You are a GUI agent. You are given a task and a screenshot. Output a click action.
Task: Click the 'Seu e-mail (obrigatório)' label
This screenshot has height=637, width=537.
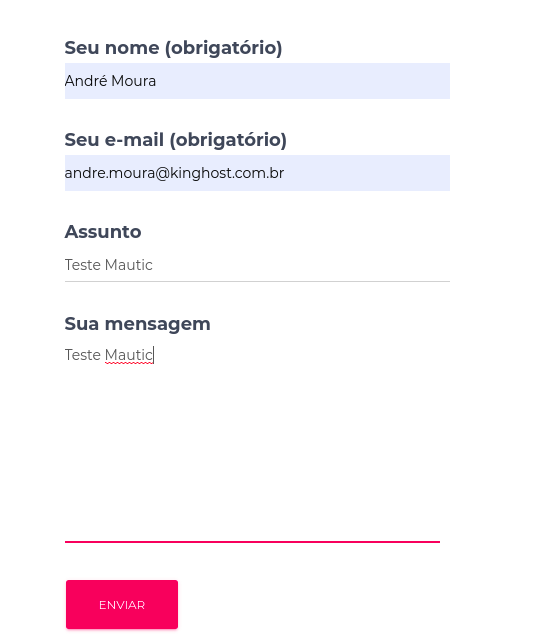(x=175, y=140)
